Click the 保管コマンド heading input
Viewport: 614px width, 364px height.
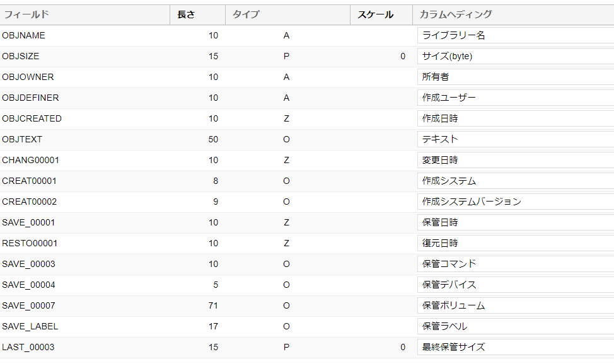point(515,264)
